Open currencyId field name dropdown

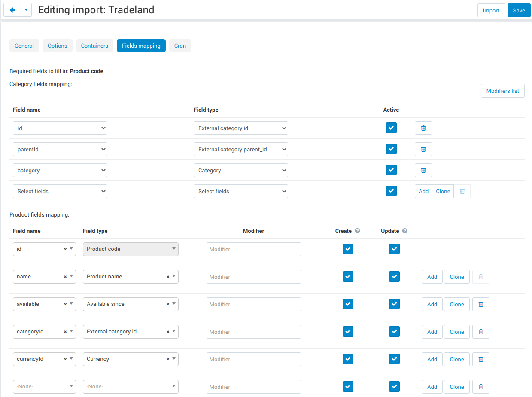click(44, 359)
